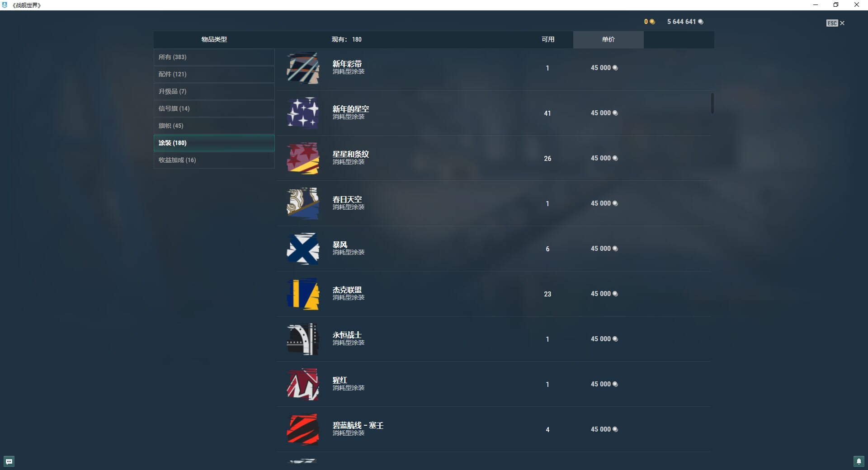Open the 收益加成 (16) category

(214, 160)
